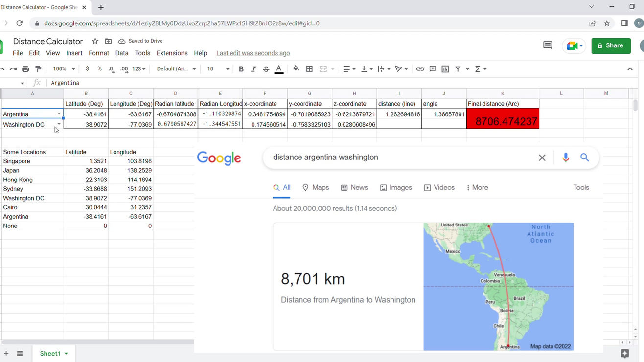Image resolution: width=644 pixels, height=362 pixels.
Task: Open the Explore button at bottom right
Action: [624, 353]
